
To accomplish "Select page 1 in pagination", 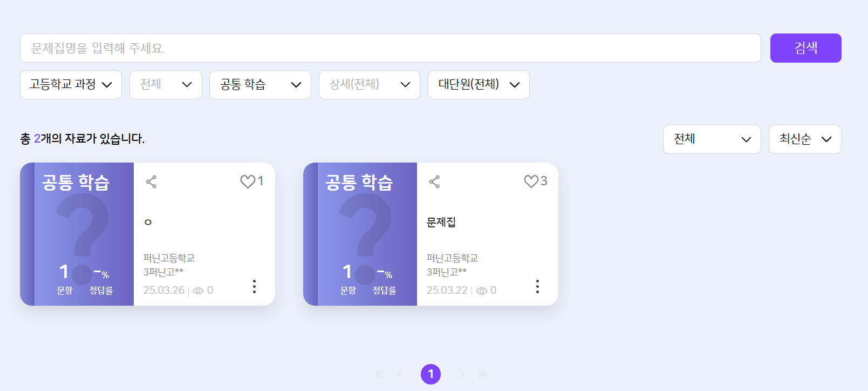I will 430,374.
